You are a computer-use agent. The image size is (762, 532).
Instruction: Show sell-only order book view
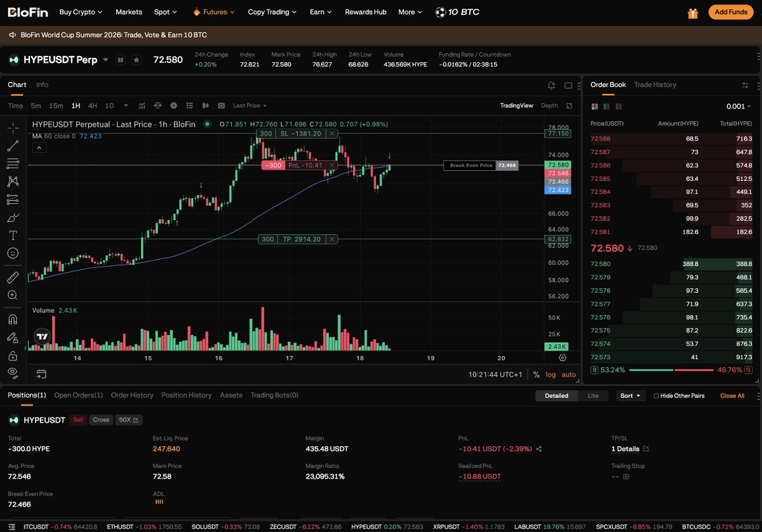pyautogui.click(x=619, y=107)
